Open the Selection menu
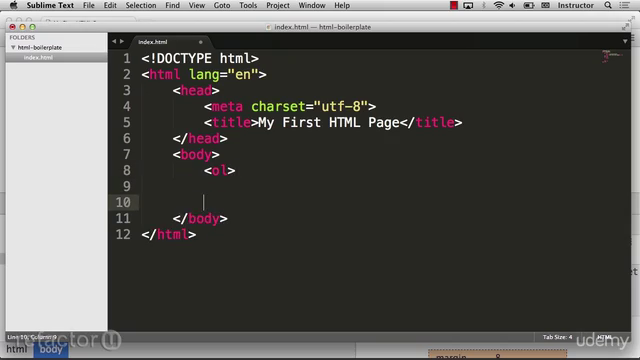This screenshot has height=360, width=640. tap(141, 5)
